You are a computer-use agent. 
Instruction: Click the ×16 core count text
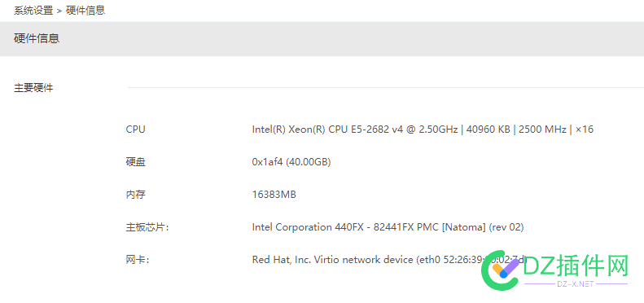(x=585, y=130)
